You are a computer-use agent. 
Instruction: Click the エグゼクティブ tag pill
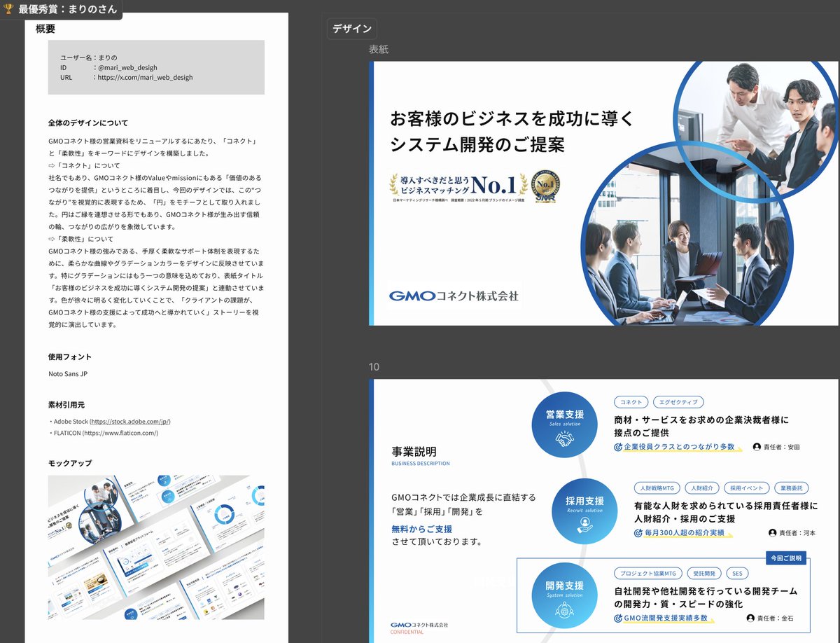click(x=678, y=402)
